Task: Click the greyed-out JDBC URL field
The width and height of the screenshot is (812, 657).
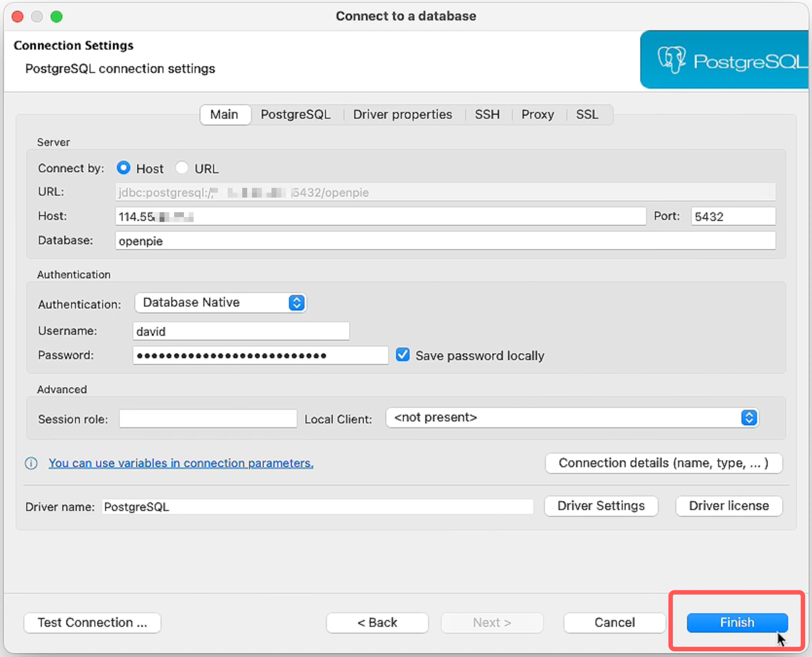Action: [445, 192]
